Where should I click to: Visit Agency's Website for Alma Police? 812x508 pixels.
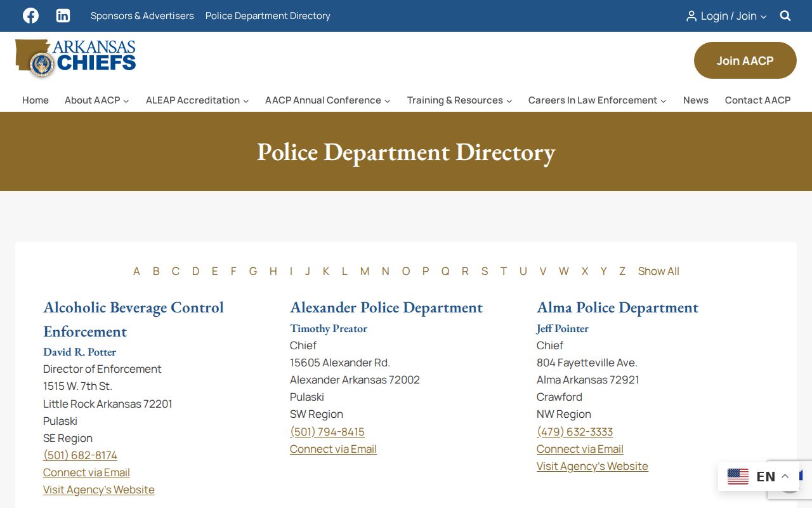(x=593, y=466)
